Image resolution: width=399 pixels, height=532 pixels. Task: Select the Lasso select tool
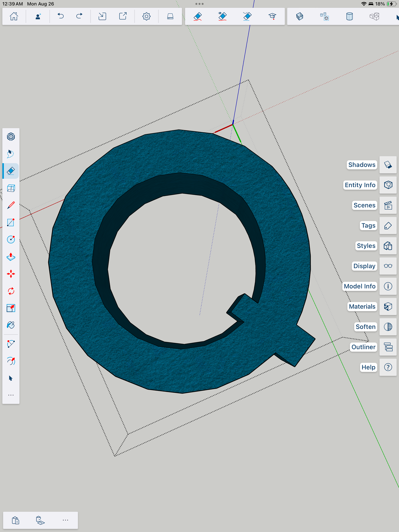[x=11, y=154]
